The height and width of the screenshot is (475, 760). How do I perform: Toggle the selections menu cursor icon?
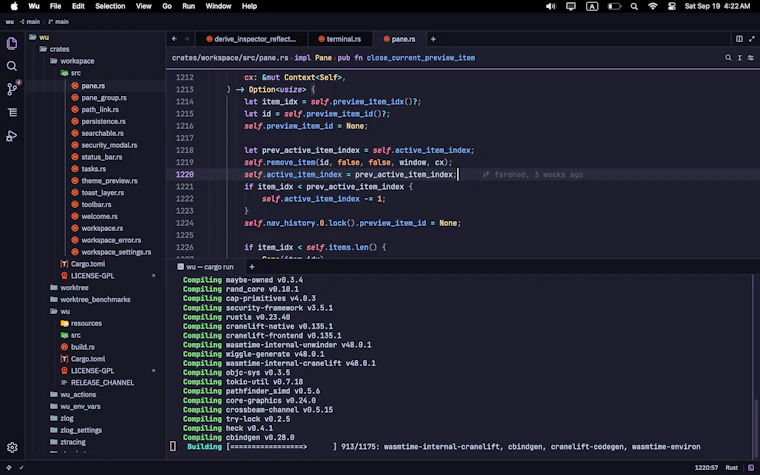(740, 58)
